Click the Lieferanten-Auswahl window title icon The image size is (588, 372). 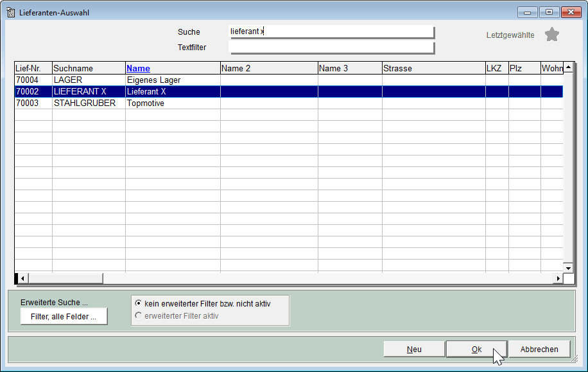point(11,12)
